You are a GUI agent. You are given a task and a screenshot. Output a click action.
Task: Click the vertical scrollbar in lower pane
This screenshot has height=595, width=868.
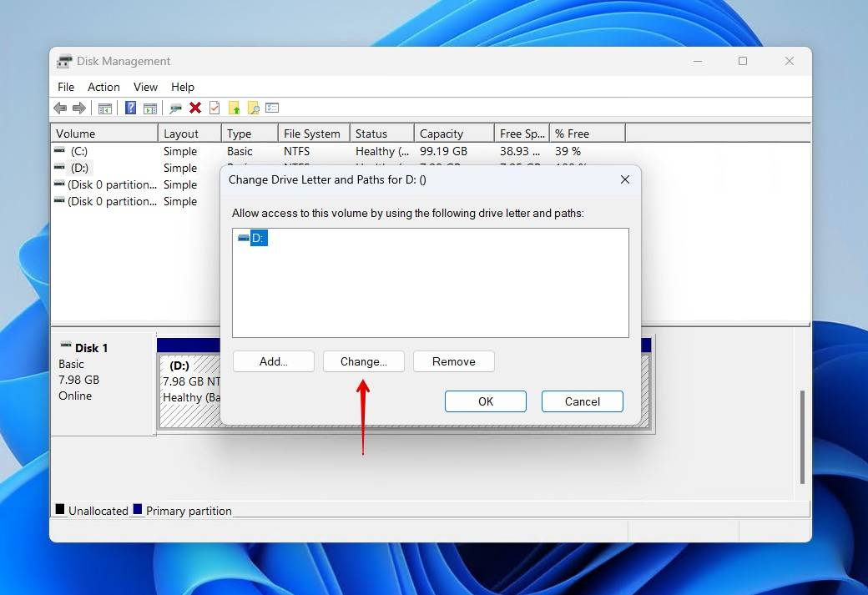pos(802,436)
